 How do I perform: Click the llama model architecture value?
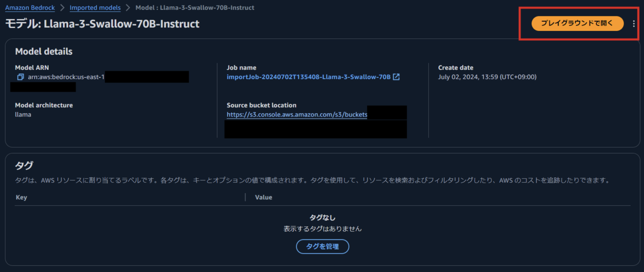(x=23, y=115)
